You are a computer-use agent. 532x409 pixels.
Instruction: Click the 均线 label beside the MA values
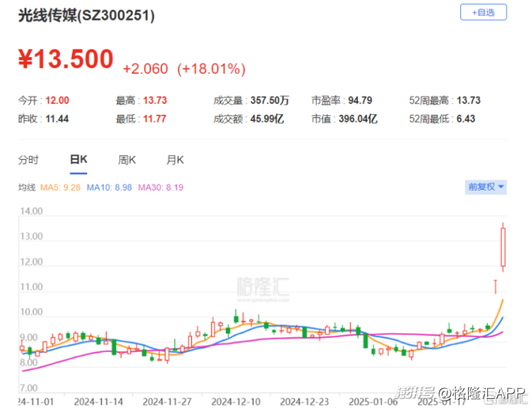[x=27, y=187]
